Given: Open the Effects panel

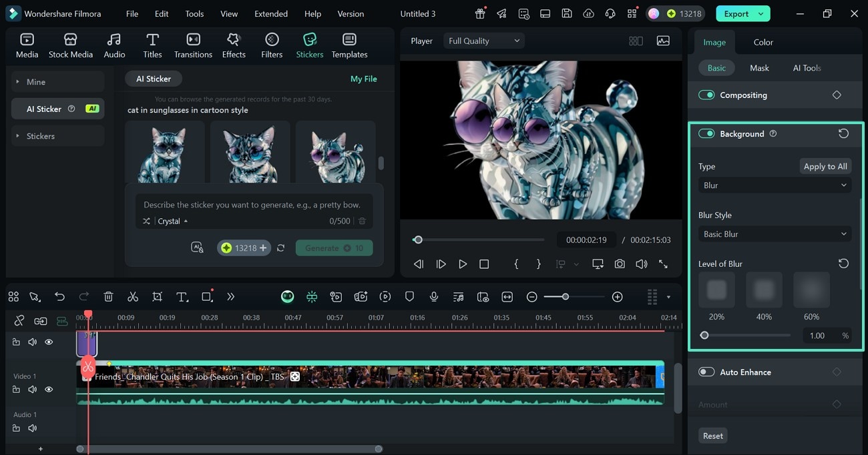Looking at the screenshot, I should (x=234, y=45).
